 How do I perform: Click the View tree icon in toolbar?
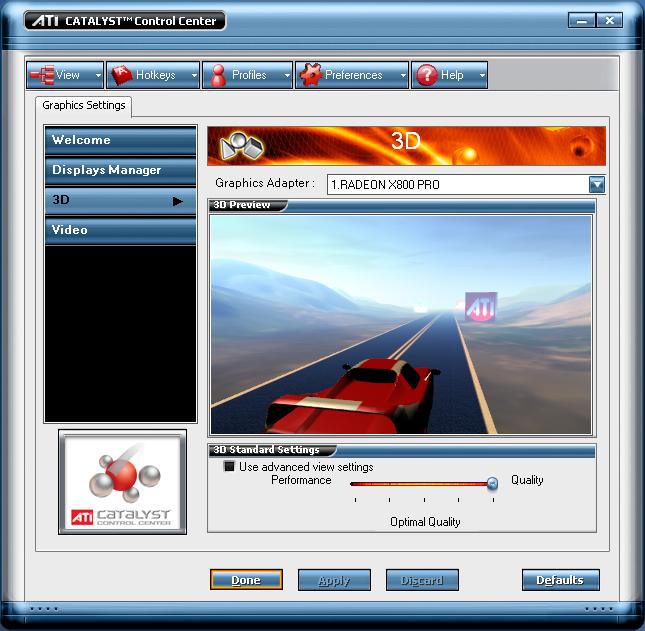[x=42, y=75]
